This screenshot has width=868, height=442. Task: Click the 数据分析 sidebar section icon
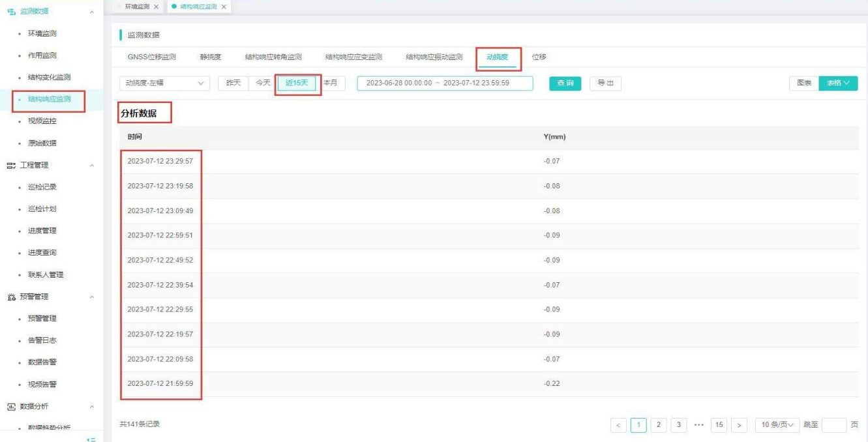[11, 406]
